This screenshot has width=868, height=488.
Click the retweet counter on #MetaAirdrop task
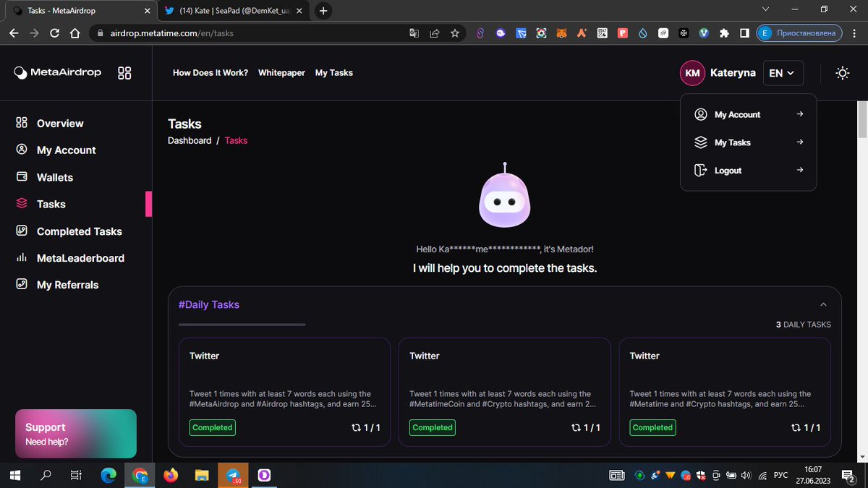point(365,428)
